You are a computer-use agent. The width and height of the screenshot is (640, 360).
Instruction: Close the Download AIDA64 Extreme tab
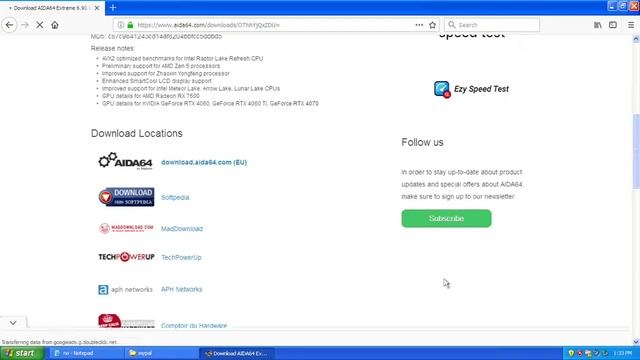97,8
